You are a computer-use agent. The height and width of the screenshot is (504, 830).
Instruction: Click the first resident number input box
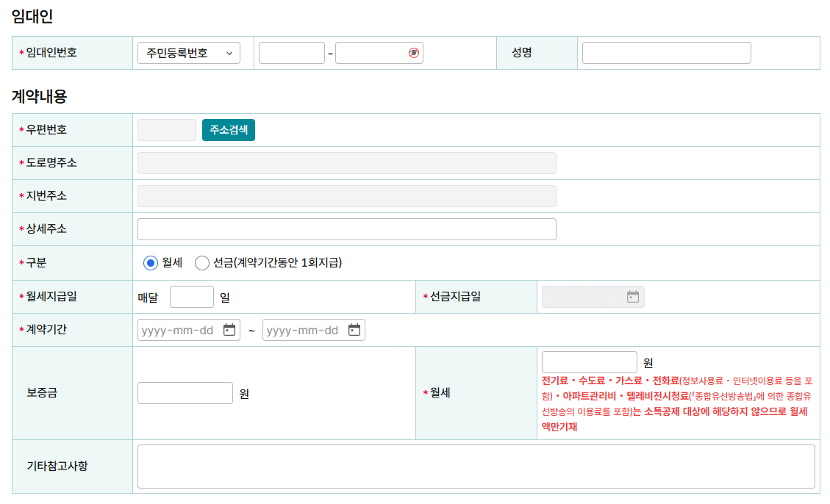[x=291, y=53]
